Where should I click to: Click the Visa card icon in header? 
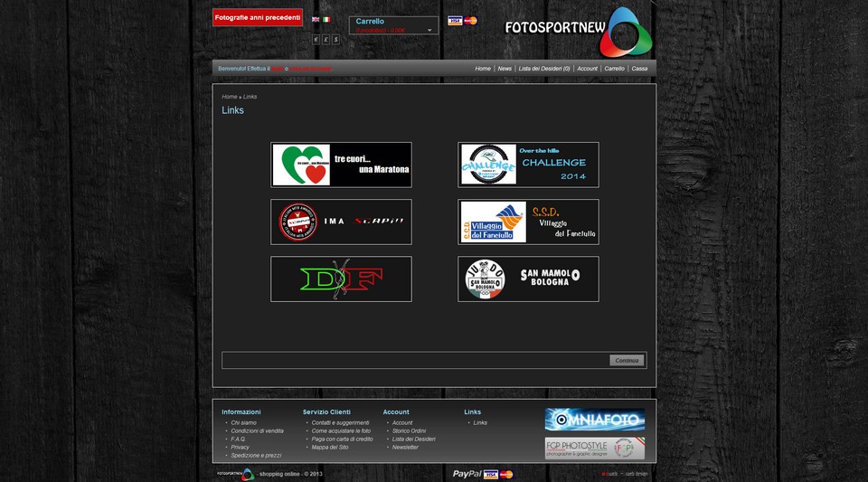(455, 21)
